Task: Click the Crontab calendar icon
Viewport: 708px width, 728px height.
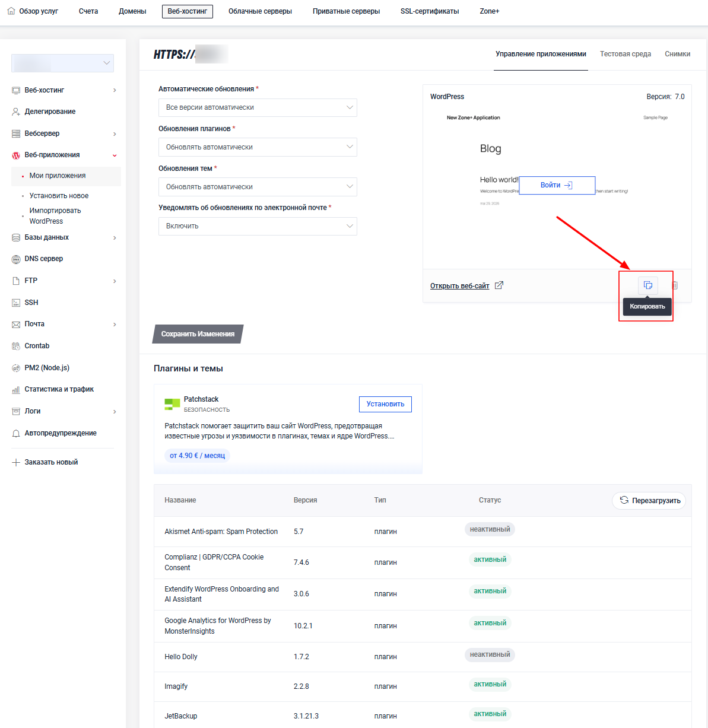Action: [16, 346]
